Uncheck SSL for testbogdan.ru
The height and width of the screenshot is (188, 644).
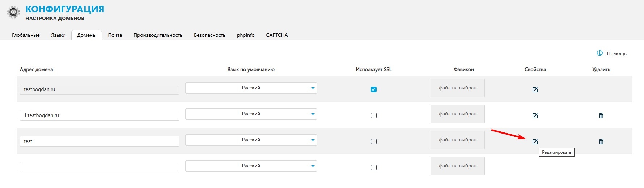pyautogui.click(x=374, y=89)
